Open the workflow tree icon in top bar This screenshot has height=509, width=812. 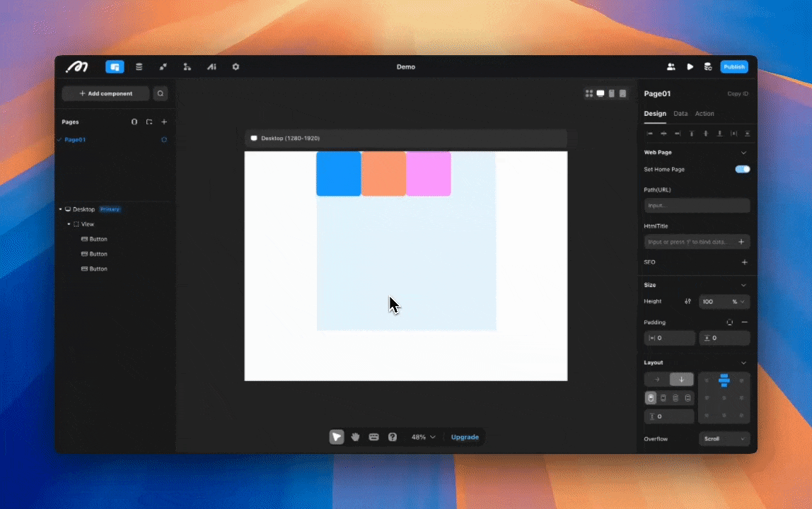[187, 66]
